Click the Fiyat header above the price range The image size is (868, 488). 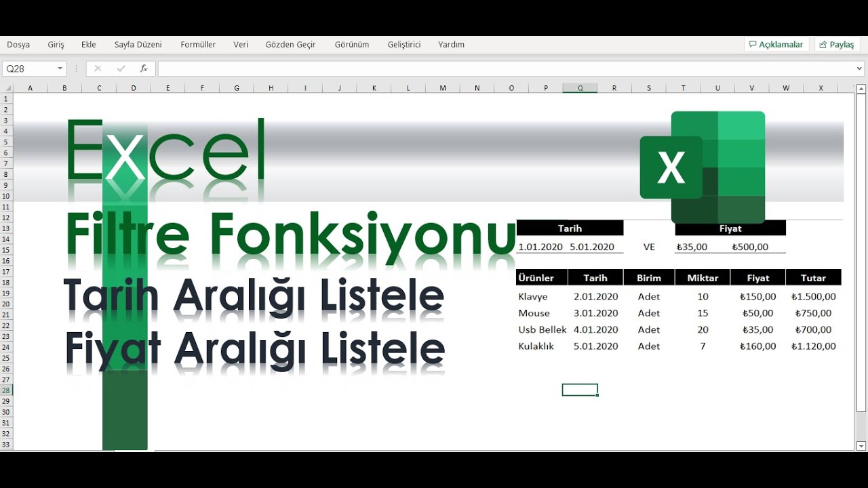tap(730, 228)
